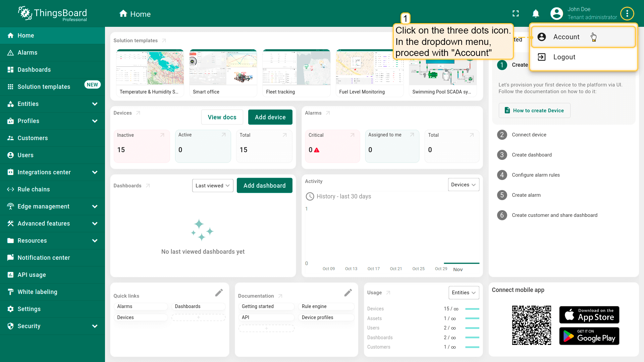Image resolution: width=644 pixels, height=362 pixels.
Task: Open the Last viewed dropdown
Action: (212, 186)
